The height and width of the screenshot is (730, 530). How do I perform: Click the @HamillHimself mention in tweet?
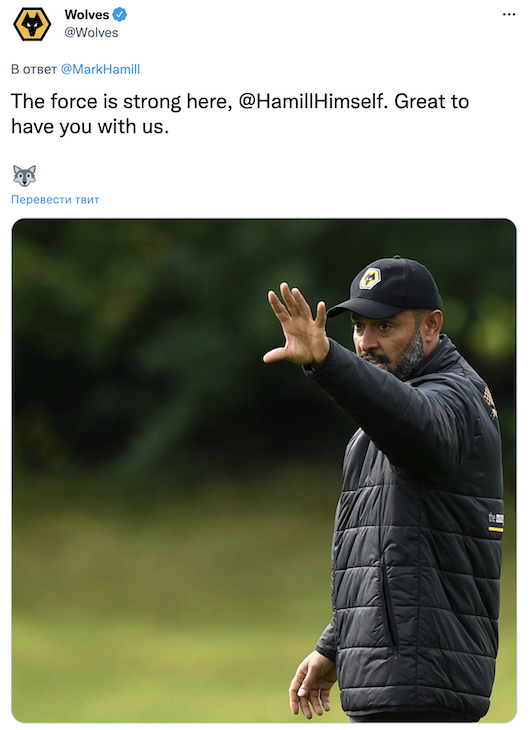(x=313, y=101)
